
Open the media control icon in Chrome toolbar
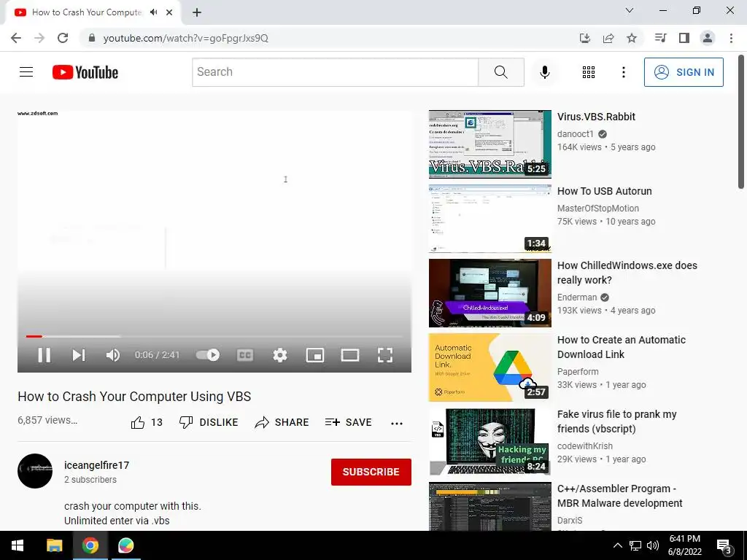coord(661,38)
